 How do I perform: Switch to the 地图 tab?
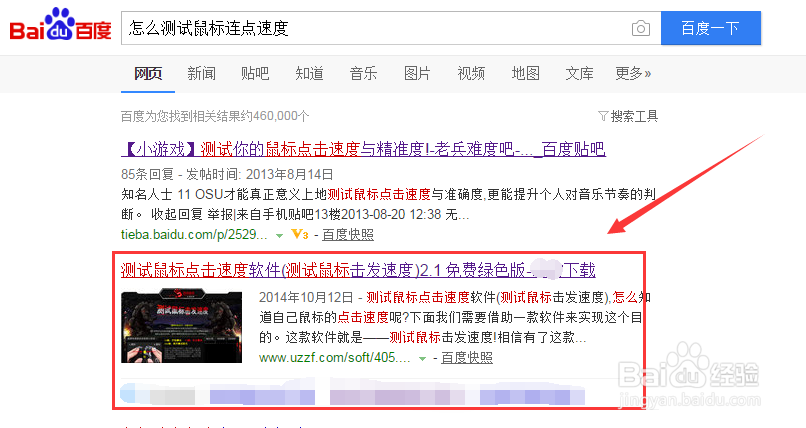pos(525,73)
